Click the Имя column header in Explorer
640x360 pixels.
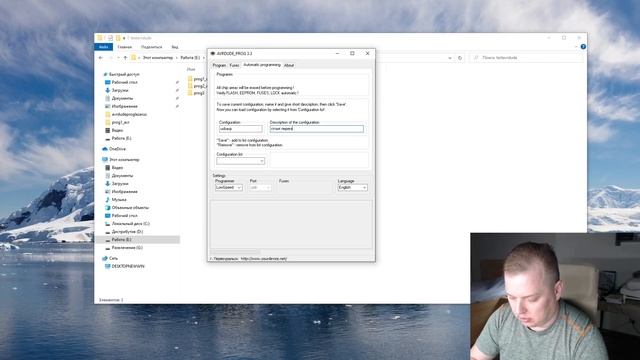191,69
